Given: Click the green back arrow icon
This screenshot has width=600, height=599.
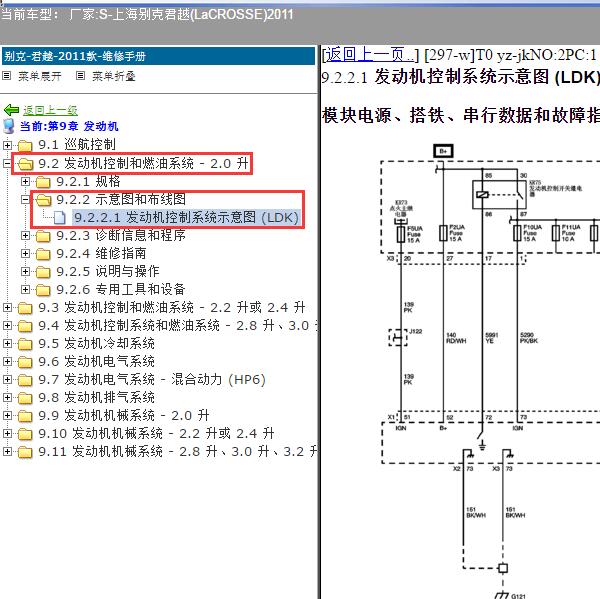Looking at the screenshot, I should point(11,110).
